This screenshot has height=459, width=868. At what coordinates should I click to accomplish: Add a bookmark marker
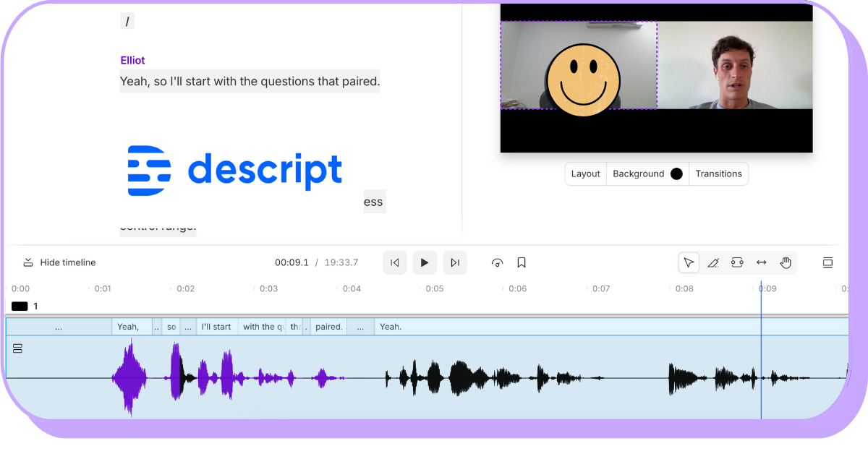click(x=522, y=262)
